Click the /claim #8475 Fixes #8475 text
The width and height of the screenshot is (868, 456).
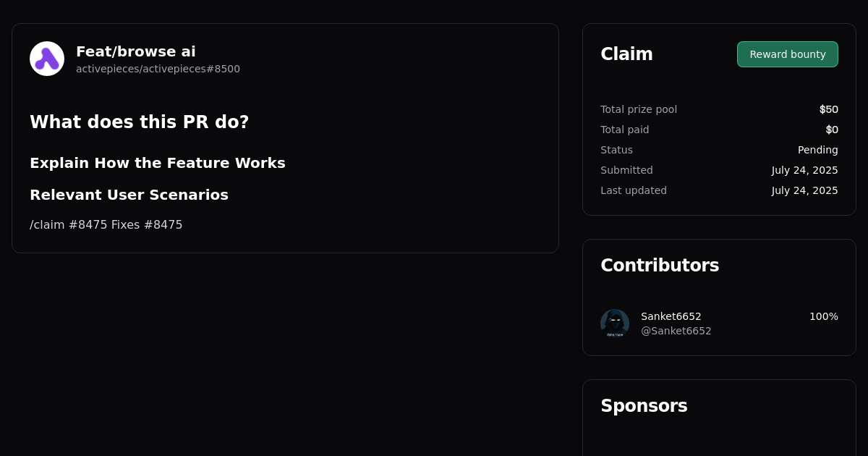[x=106, y=225]
